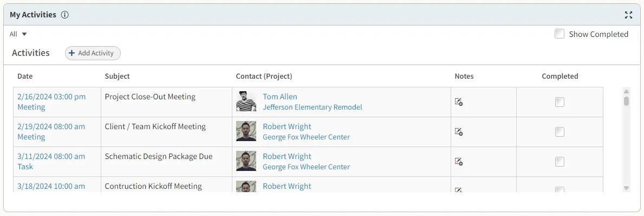Open the All filter dropdown

18,34
